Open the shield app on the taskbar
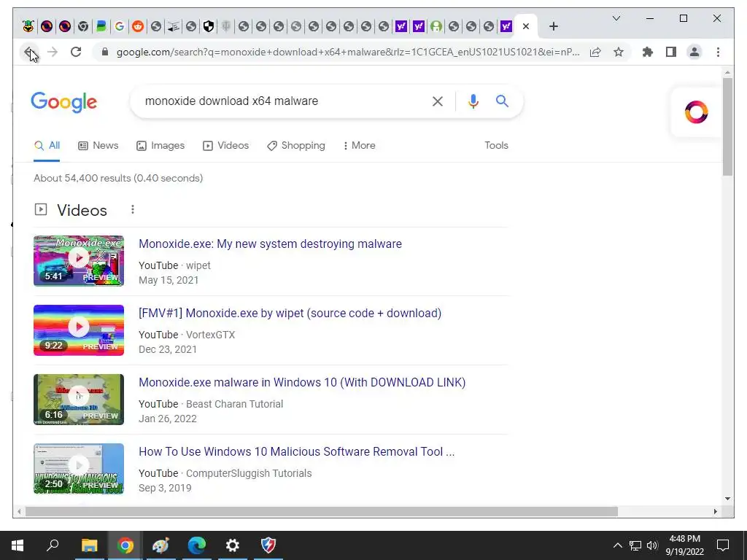The width and height of the screenshot is (747, 560). click(x=268, y=545)
